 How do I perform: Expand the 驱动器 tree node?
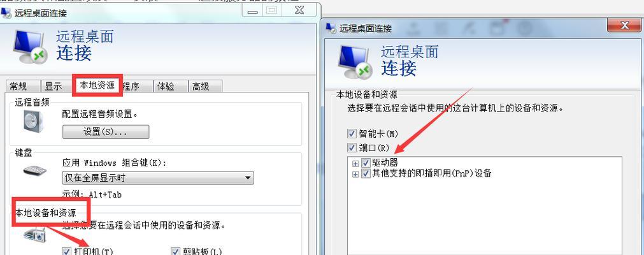pyautogui.click(x=355, y=163)
